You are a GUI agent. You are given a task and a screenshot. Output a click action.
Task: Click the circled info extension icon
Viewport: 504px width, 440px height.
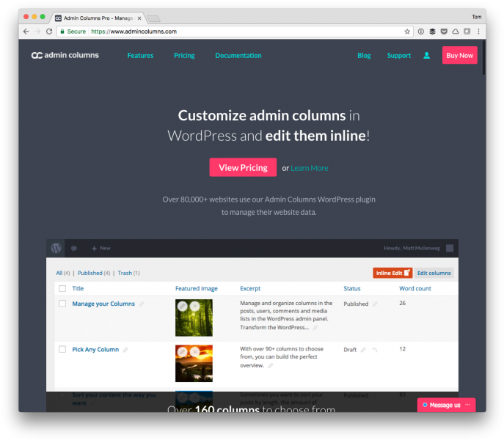(x=421, y=32)
